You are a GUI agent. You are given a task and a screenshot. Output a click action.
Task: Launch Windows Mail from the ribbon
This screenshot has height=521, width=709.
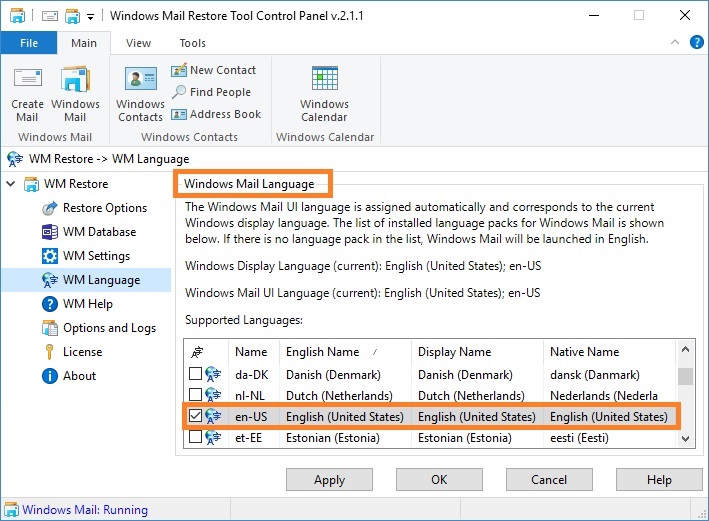(x=75, y=95)
